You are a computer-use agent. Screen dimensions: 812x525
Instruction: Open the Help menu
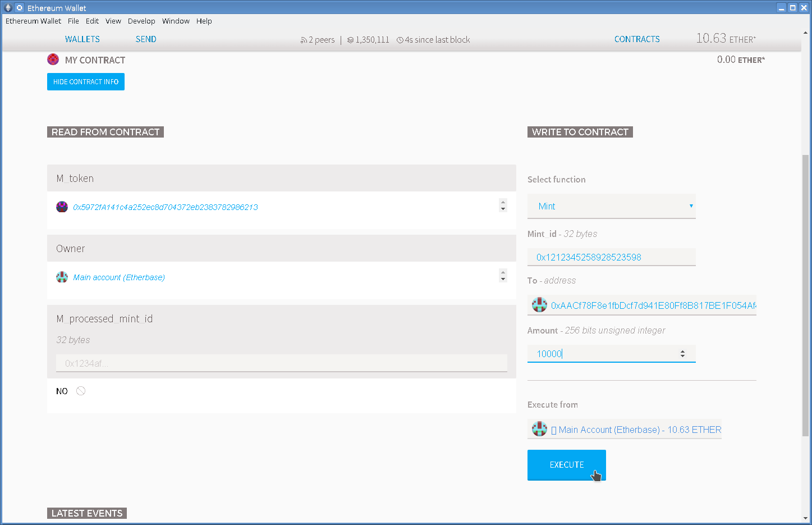[204, 21]
